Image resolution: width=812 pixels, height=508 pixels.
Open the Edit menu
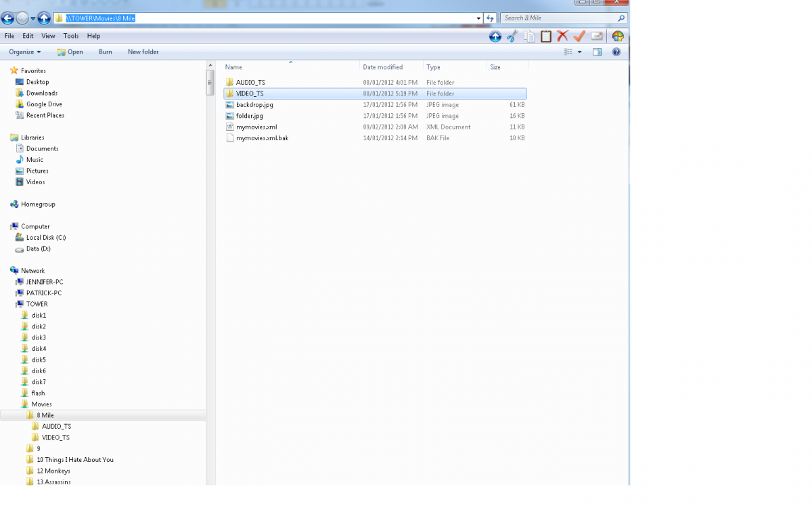coord(28,37)
